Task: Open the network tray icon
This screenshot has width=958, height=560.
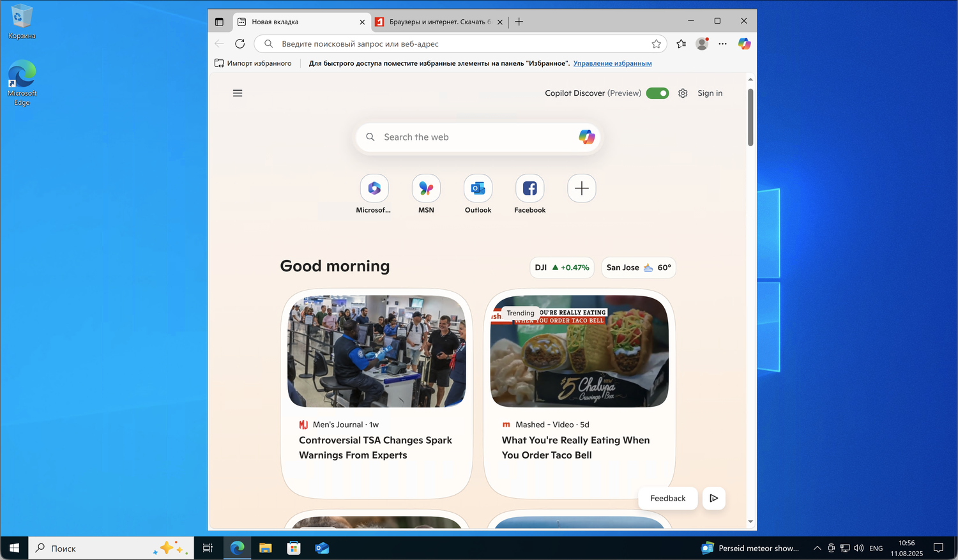Action: [845, 548]
